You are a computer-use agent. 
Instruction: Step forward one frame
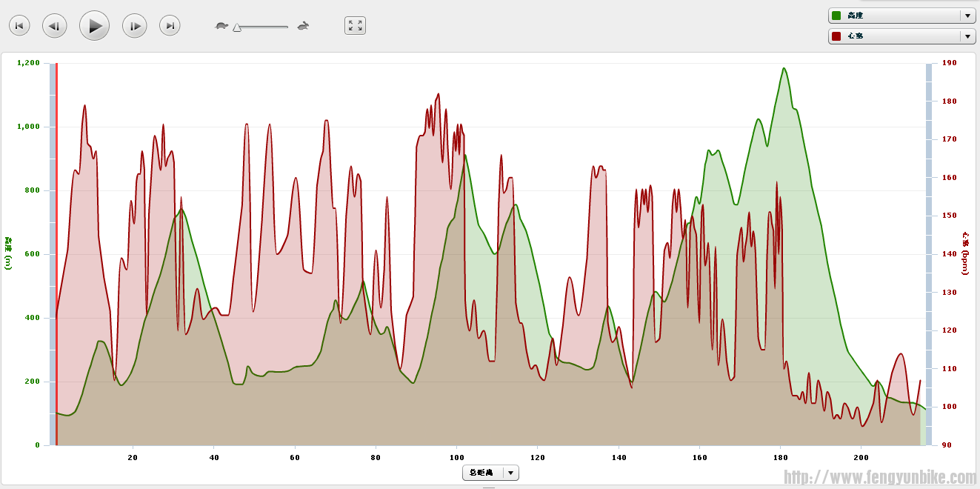134,26
